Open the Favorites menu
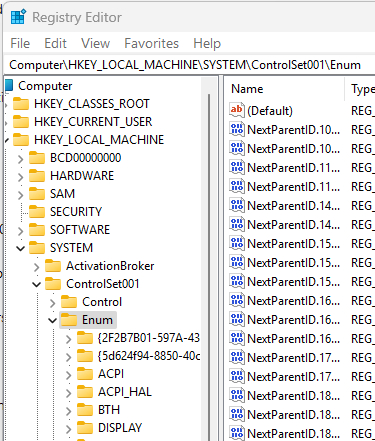Screen dimensions: 375x441 coord(151,43)
